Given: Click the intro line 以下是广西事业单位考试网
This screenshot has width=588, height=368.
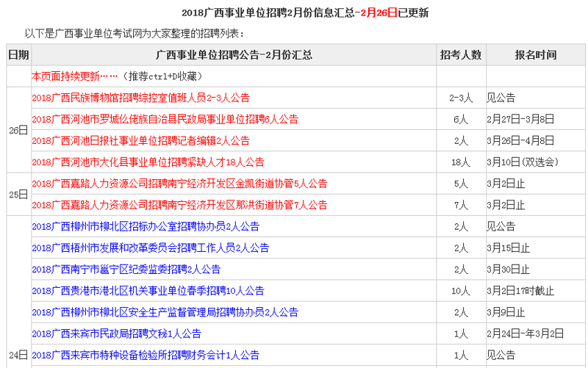Looking at the screenshot, I should pyautogui.click(x=135, y=33).
